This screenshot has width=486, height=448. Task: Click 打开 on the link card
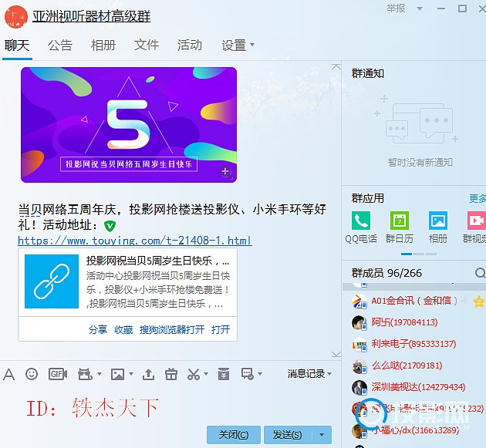coord(221,330)
